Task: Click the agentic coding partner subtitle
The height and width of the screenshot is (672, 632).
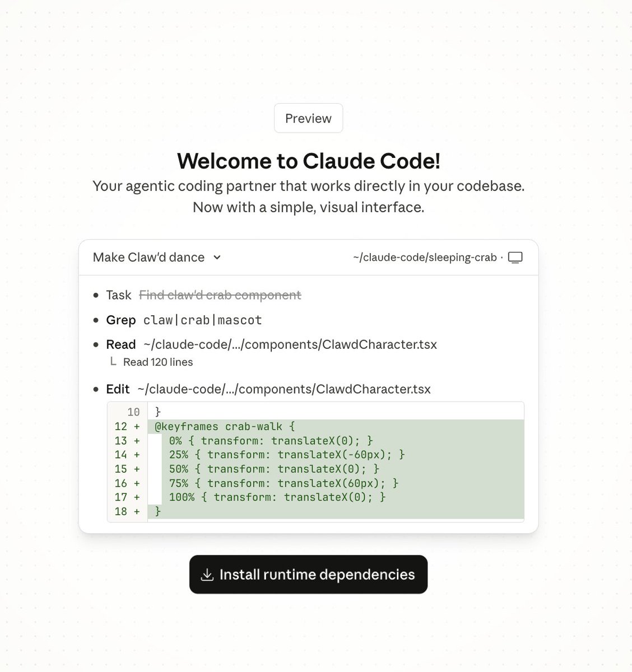Action: tap(309, 186)
